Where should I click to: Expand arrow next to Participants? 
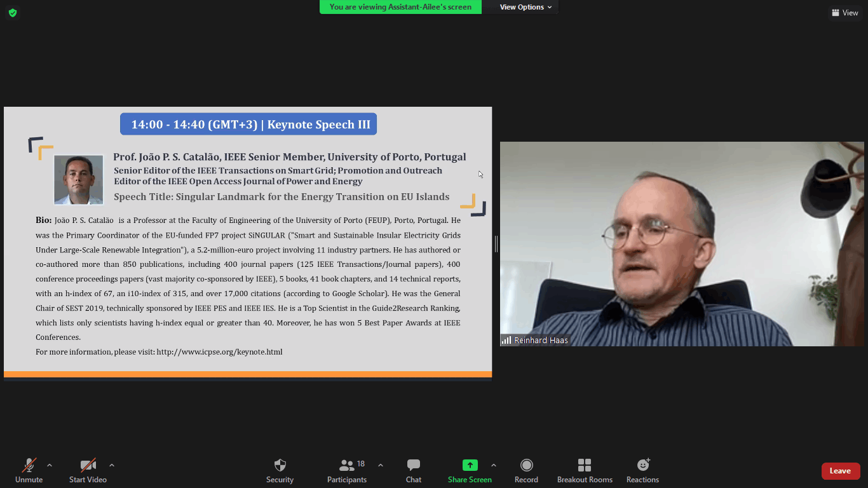(381, 465)
